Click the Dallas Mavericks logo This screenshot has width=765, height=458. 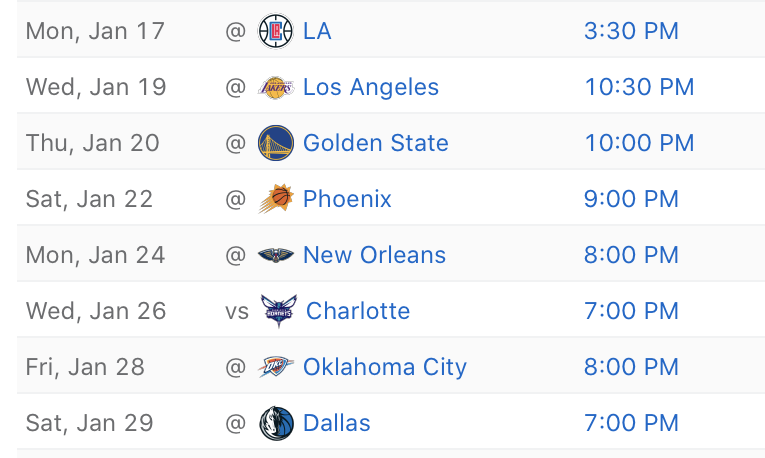(x=277, y=423)
